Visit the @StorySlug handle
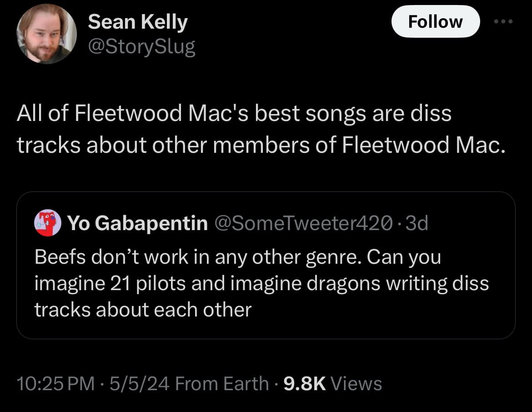532x412 pixels. tap(141, 46)
